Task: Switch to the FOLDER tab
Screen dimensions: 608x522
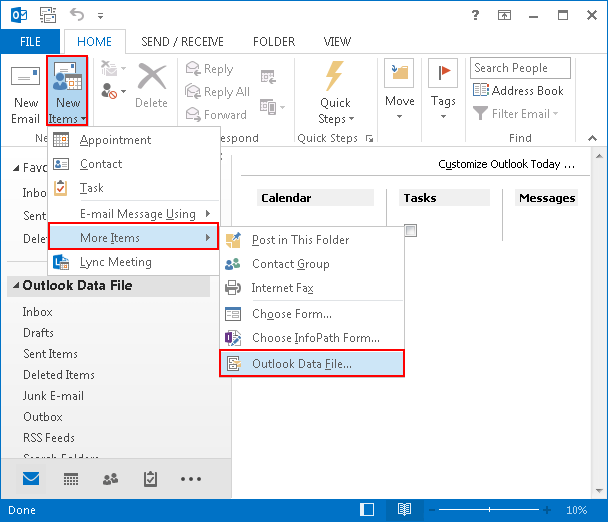Action: [274, 41]
